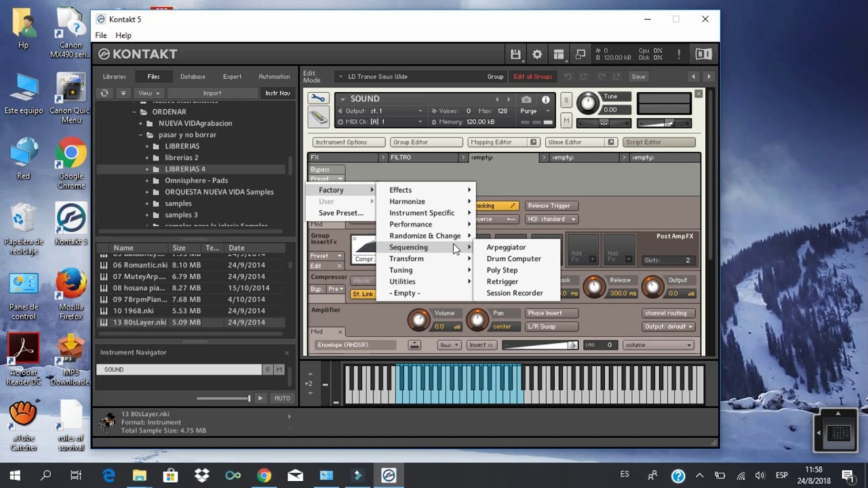The image size is (868, 488).
Task: Open the Windows Start menu
Action: click(x=15, y=475)
